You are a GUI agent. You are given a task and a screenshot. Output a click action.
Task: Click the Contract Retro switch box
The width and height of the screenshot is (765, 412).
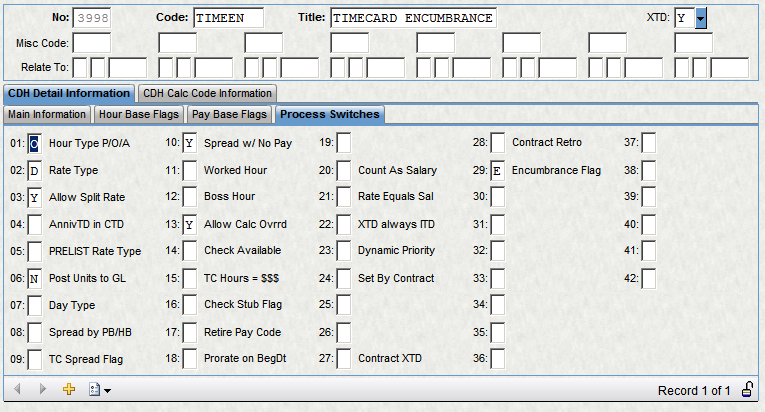(497, 144)
